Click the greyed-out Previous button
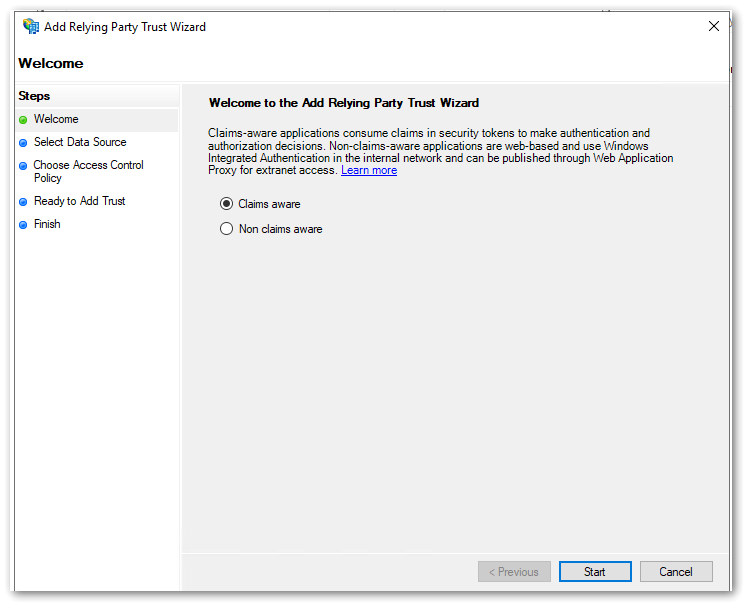 (x=514, y=572)
